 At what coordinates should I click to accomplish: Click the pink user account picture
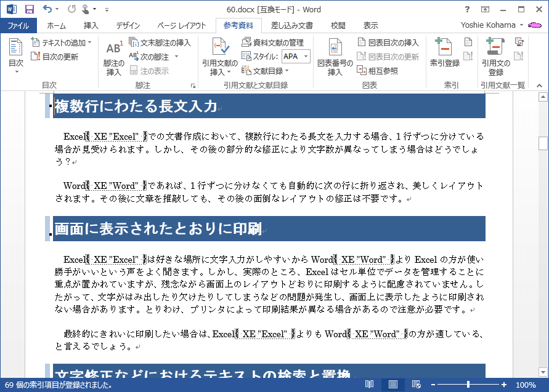[535, 25]
